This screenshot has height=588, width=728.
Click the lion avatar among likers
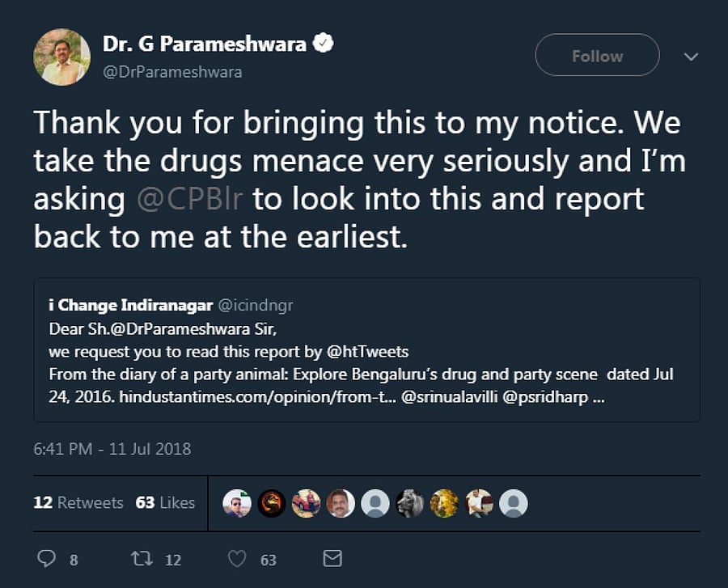410,503
